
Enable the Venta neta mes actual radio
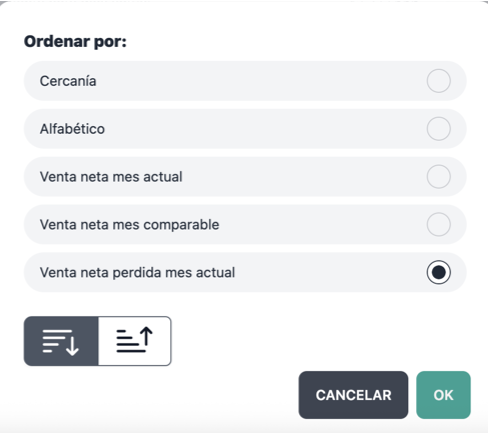(x=439, y=176)
